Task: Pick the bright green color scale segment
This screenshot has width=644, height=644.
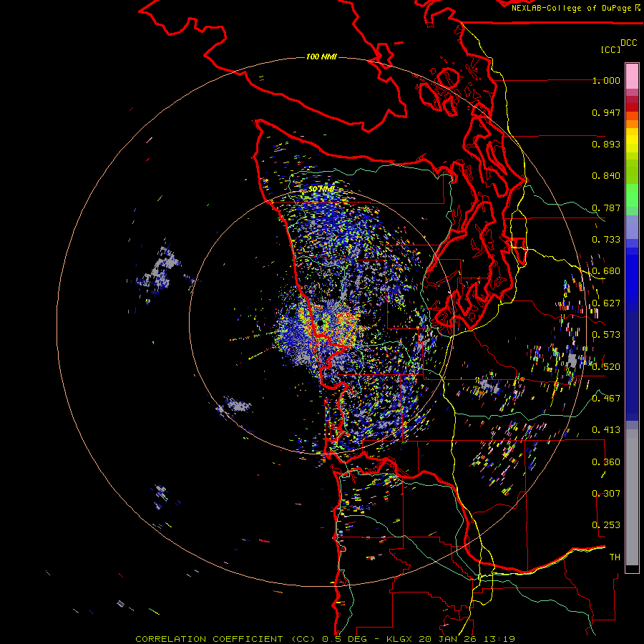Action: click(632, 195)
